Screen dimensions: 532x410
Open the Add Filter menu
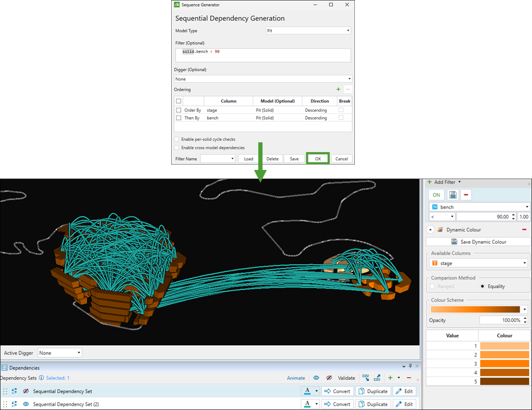[445, 182]
